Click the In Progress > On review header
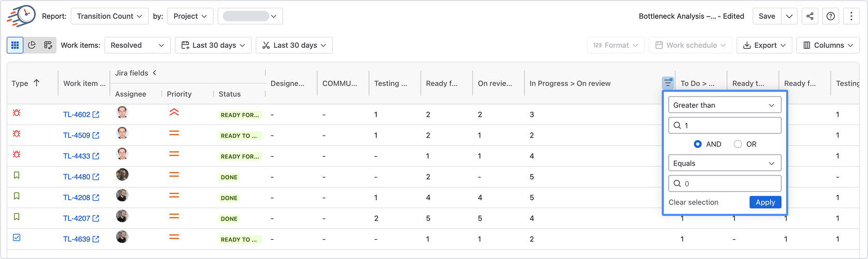The height and width of the screenshot is (259, 868). click(570, 83)
